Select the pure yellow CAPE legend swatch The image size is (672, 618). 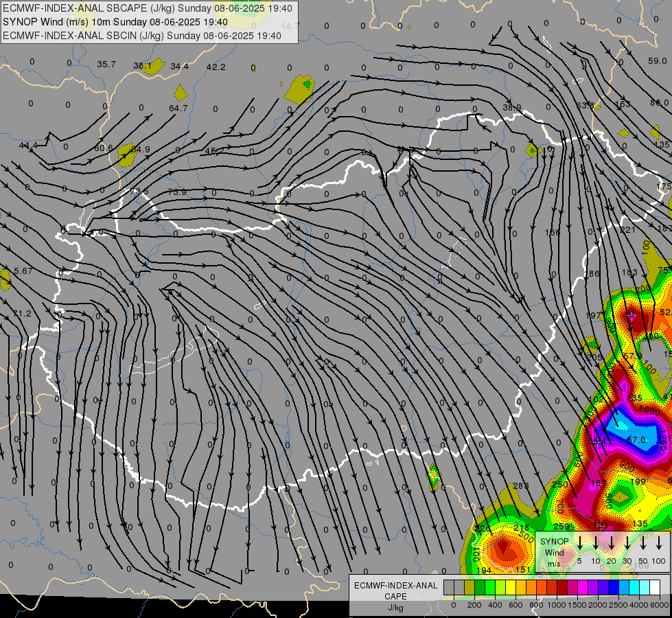[511, 587]
